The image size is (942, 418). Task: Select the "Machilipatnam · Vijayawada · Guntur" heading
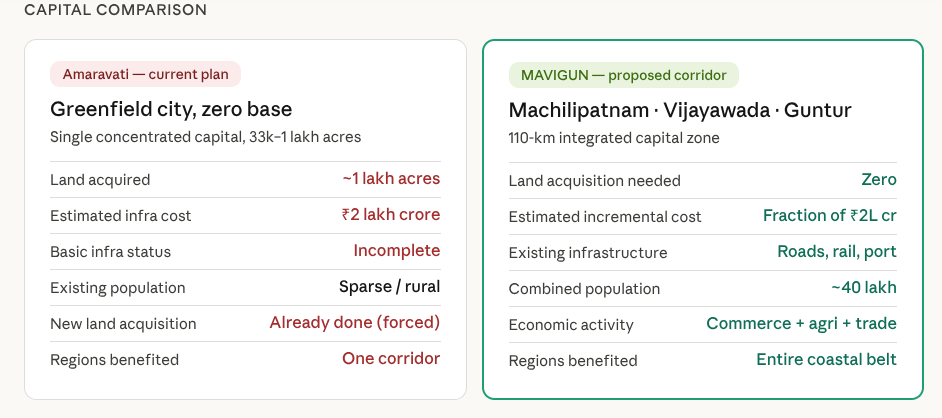tap(679, 110)
